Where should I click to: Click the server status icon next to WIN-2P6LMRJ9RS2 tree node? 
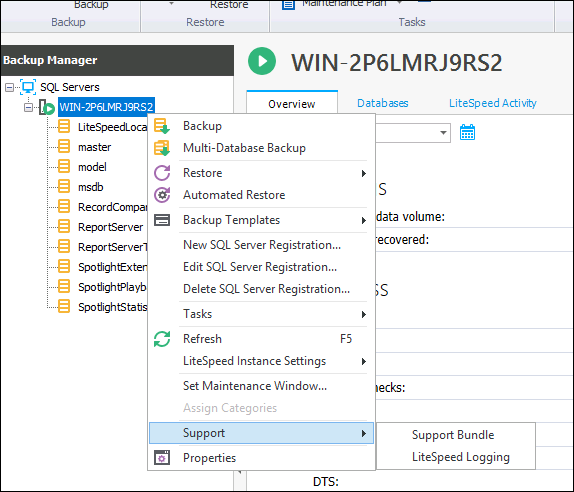(47, 107)
